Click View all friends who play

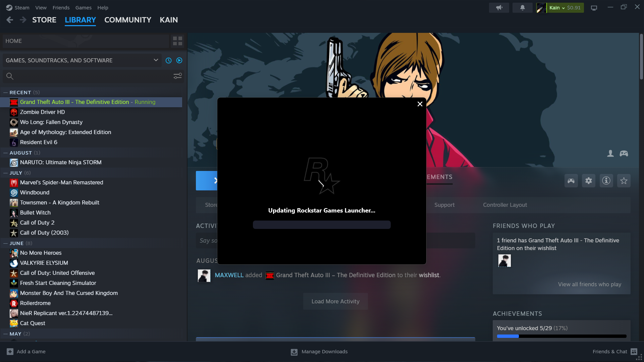590,284
